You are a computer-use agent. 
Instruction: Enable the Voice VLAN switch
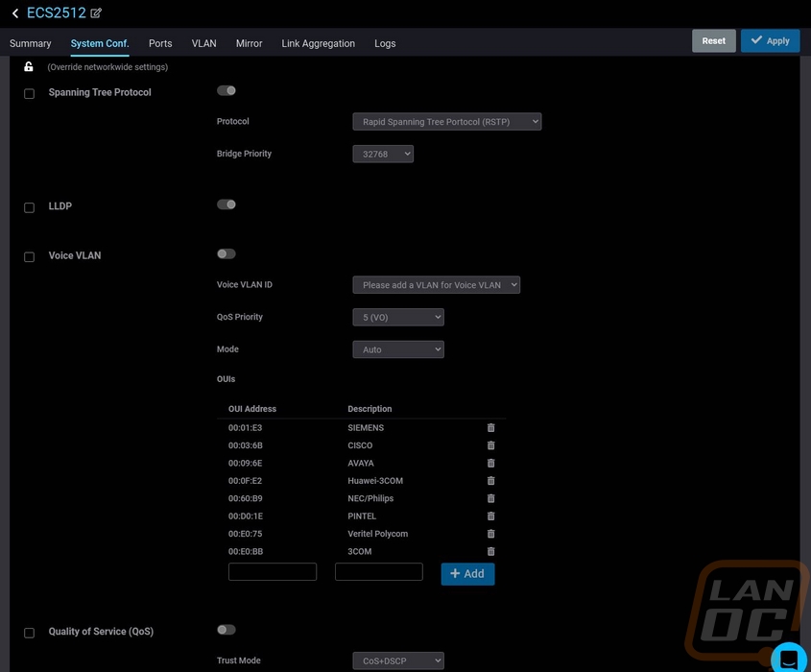pyautogui.click(x=227, y=254)
